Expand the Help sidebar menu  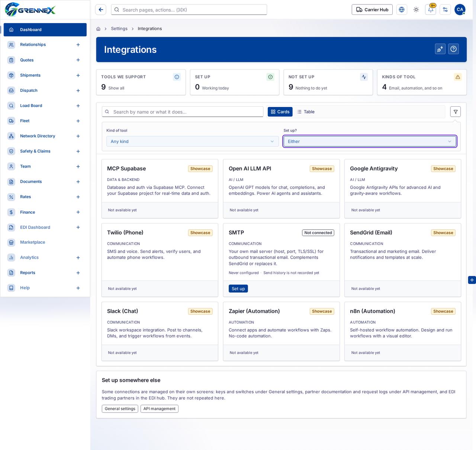(x=78, y=288)
